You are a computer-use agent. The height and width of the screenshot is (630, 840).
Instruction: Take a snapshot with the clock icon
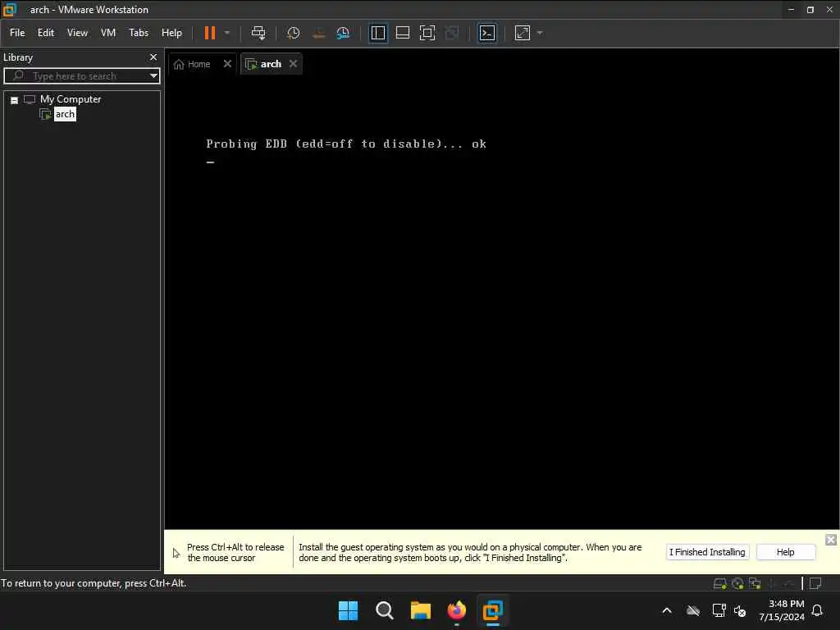tap(293, 33)
